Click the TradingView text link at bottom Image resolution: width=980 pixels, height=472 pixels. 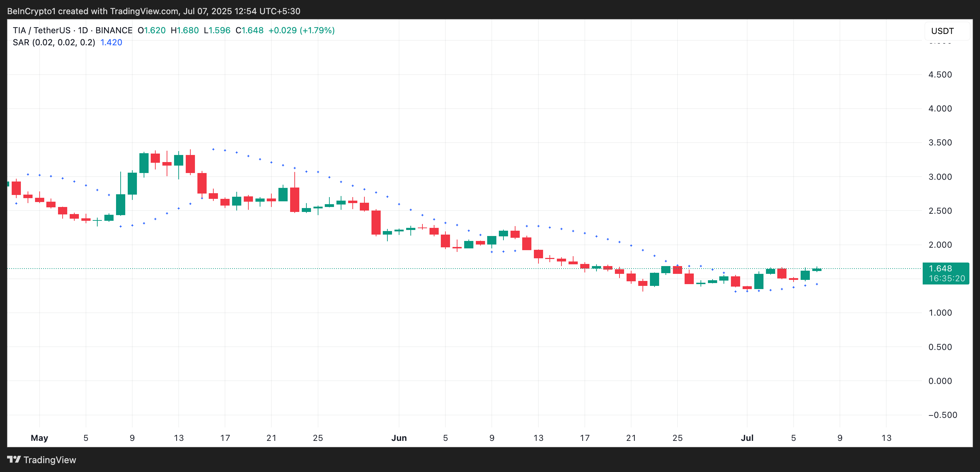(50, 460)
